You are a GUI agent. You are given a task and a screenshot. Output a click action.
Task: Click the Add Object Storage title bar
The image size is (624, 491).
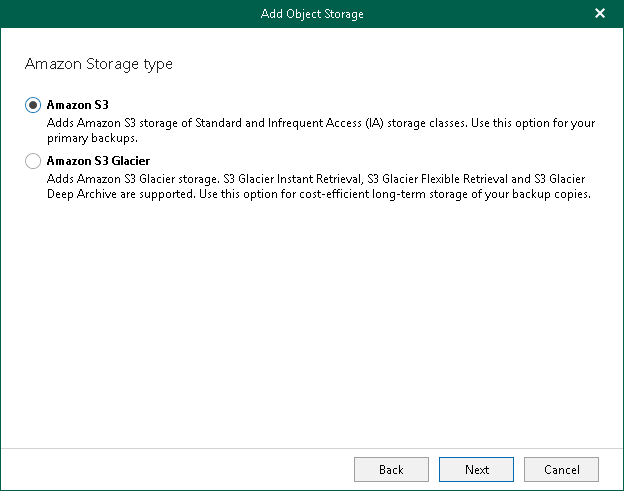(312, 14)
